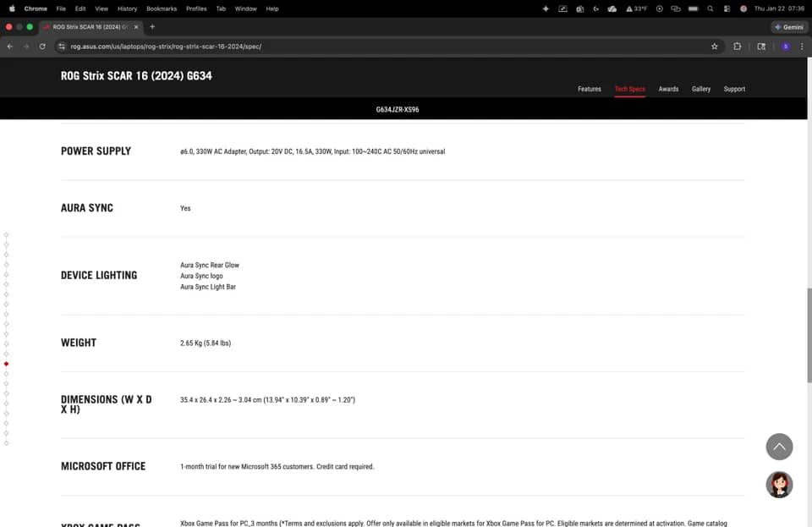Click the POWER SUPPLY heading
This screenshot has width=812, height=527.
coord(96,151)
